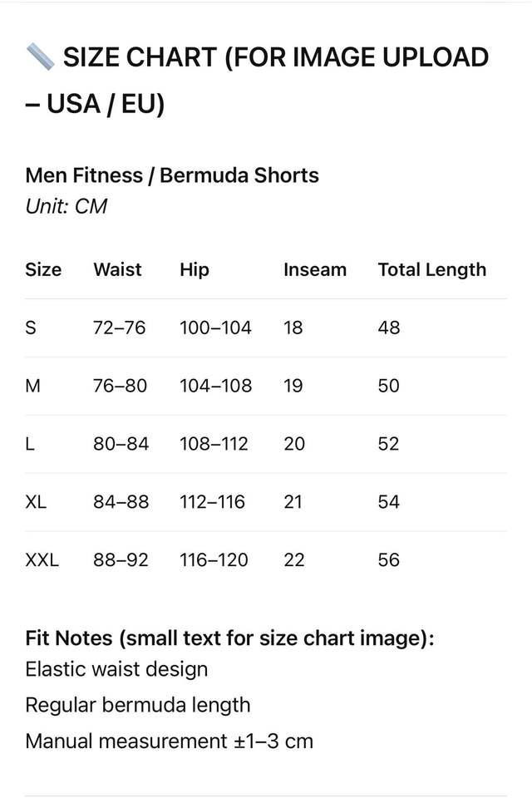Select the XL size row label
Viewport: 532px width, 798px height.
(37, 502)
